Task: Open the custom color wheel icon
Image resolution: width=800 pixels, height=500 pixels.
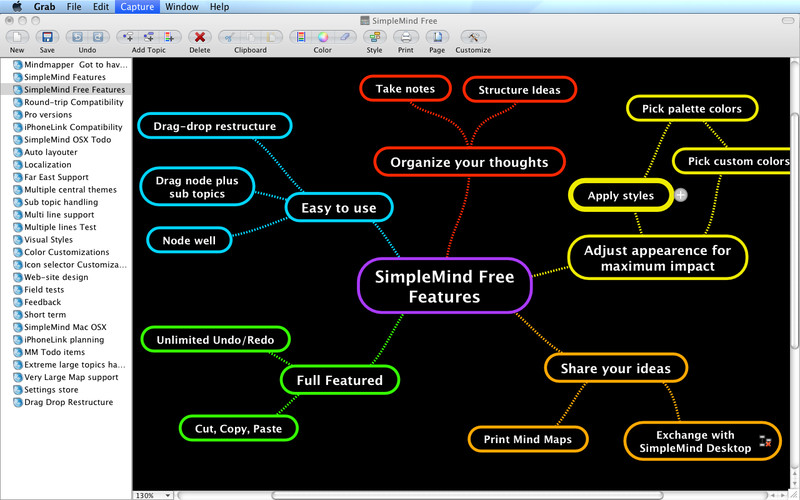Action: click(322, 37)
